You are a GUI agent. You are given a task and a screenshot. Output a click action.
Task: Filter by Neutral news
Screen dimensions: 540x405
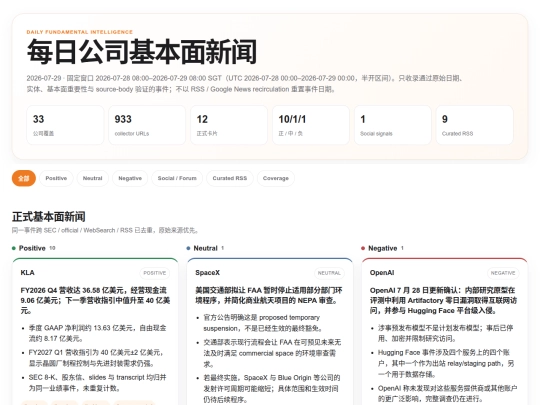pyautogui.click(x=93, y=178)
